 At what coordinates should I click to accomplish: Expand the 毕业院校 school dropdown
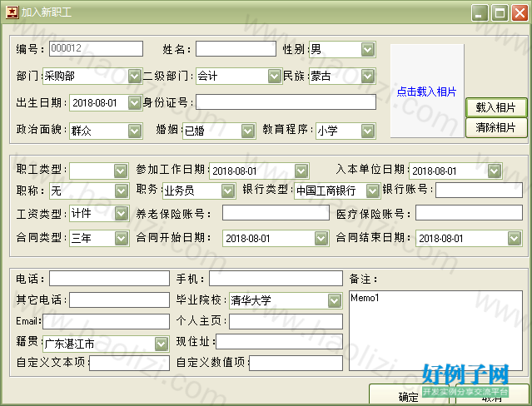(x=334, y=300)
